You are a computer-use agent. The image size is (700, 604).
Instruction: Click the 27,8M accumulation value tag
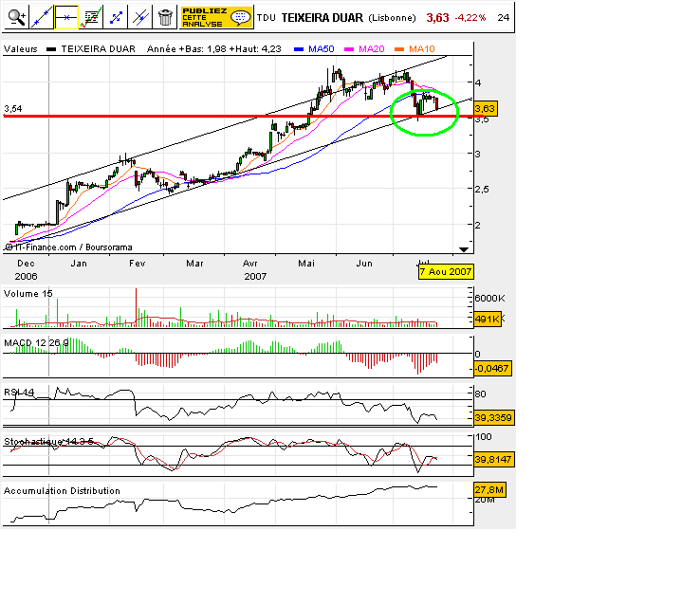coord(489,489)
